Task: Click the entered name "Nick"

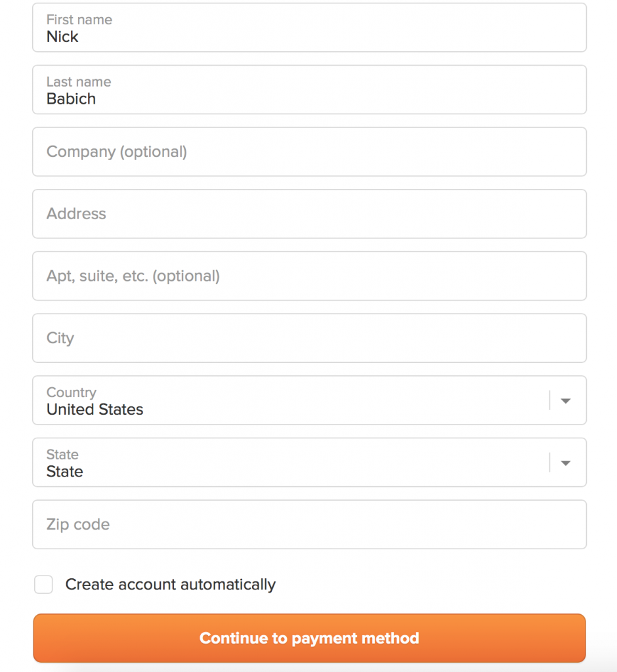Action: coord(62,37)
